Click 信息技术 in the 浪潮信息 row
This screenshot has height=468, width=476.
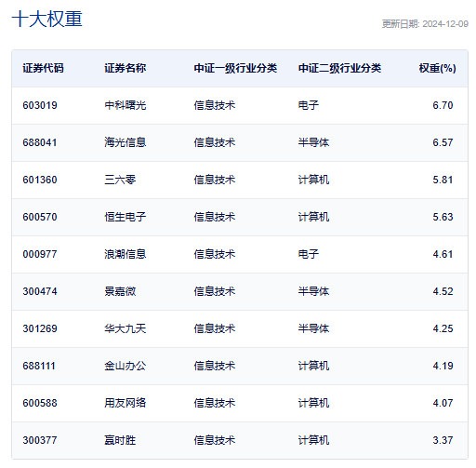[215, 254]
